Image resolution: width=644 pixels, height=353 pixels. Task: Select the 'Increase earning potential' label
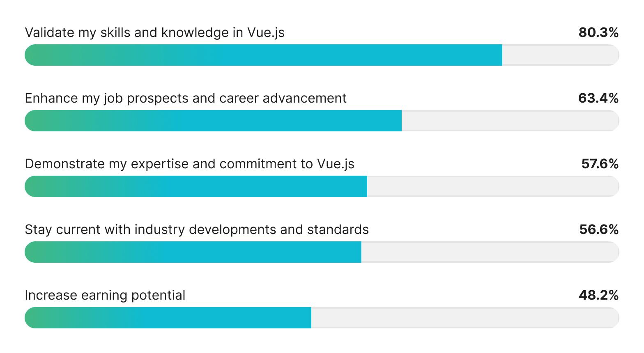pyautogui.click(x=105, y=295)
